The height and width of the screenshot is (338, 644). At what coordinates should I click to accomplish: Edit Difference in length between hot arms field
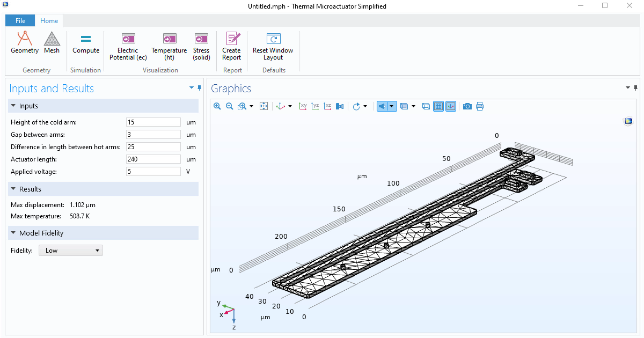point(153,147)
